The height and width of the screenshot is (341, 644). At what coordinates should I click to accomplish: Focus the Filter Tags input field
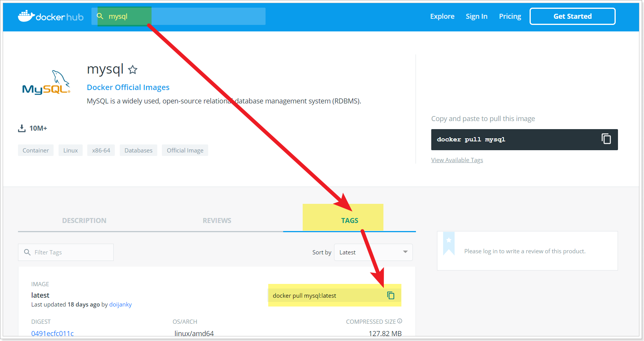[x=66, y=252]
